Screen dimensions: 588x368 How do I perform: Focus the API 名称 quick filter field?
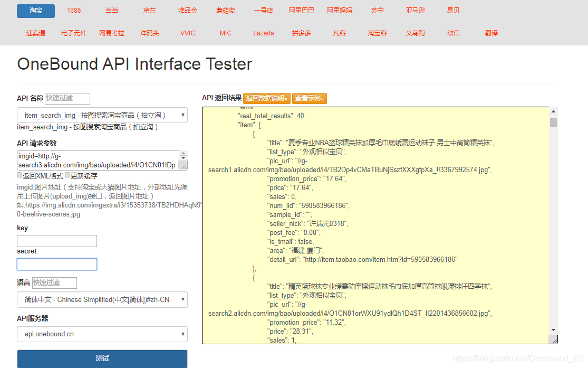point(68,98)
